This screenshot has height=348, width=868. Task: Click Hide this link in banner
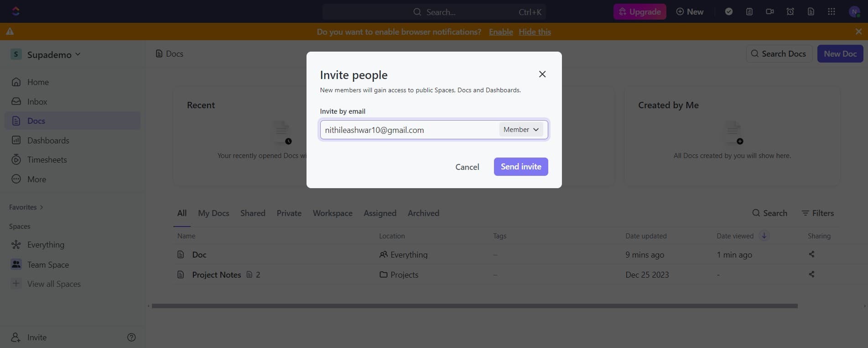point(535,32)
